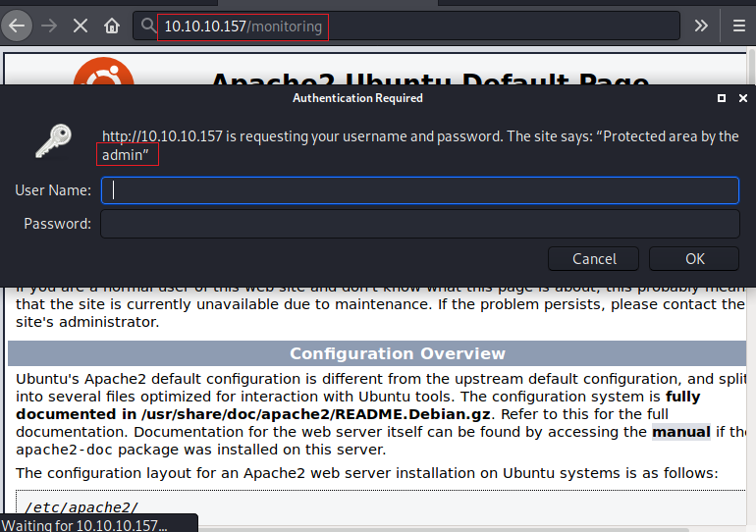Open the browser hamburger menu
Screen dimensions: 756x532
tap(738, 26)
